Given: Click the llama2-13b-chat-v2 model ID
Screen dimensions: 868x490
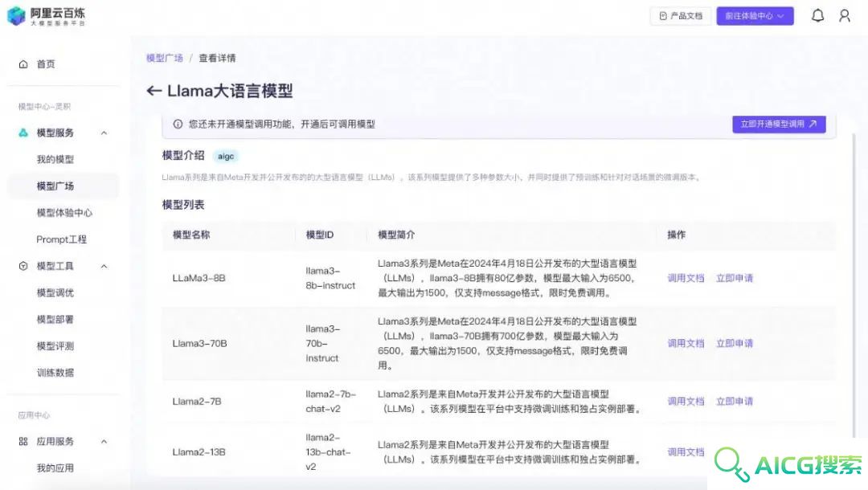Looking at the screenshot, I should point(329,451).
